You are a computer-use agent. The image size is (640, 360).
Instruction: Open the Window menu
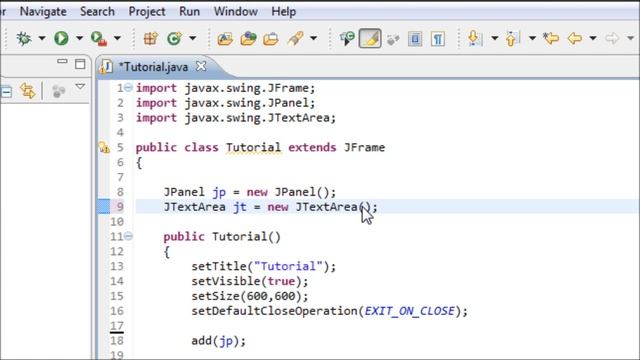236,11
